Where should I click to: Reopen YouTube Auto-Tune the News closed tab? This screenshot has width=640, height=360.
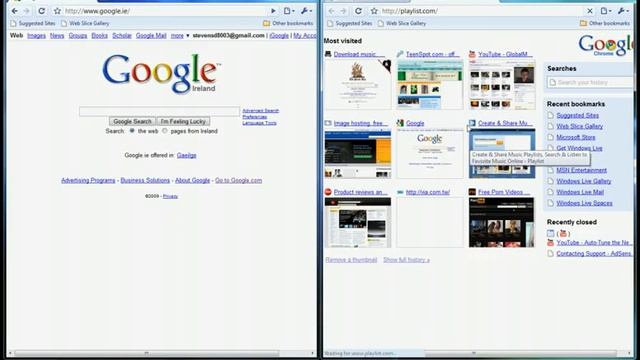tap(593, 242)
